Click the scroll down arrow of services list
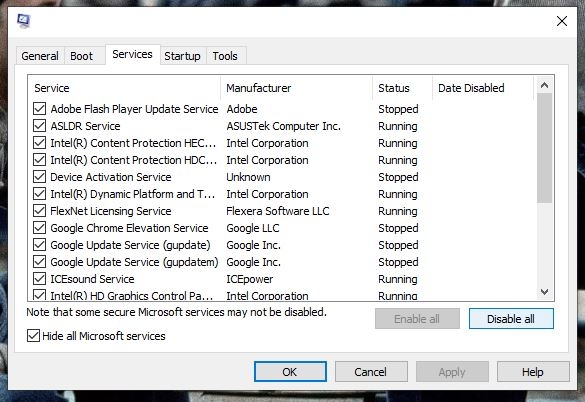 [x=545, y=292]
